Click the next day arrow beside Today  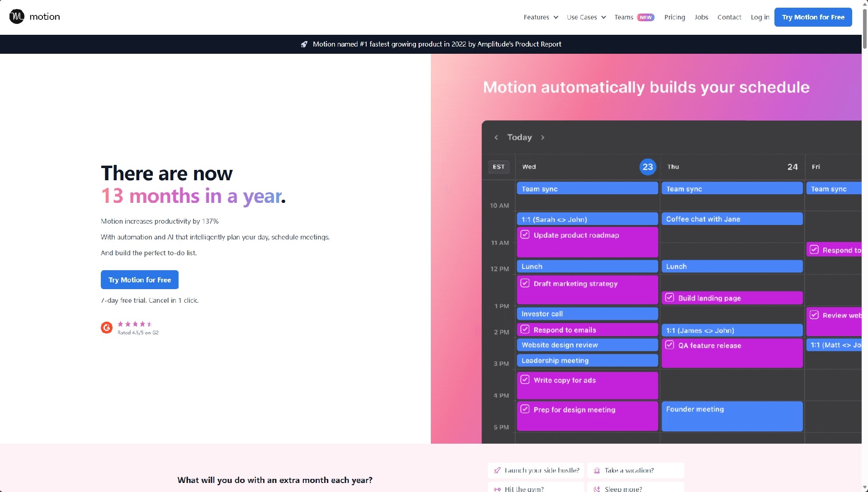tap(542, 137)
